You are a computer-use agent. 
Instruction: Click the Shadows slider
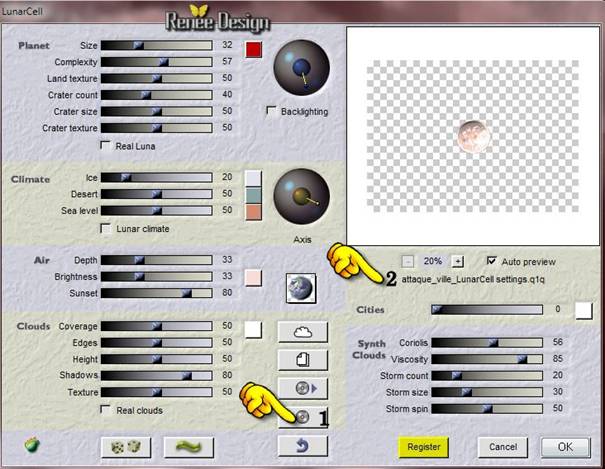[157, 376]
